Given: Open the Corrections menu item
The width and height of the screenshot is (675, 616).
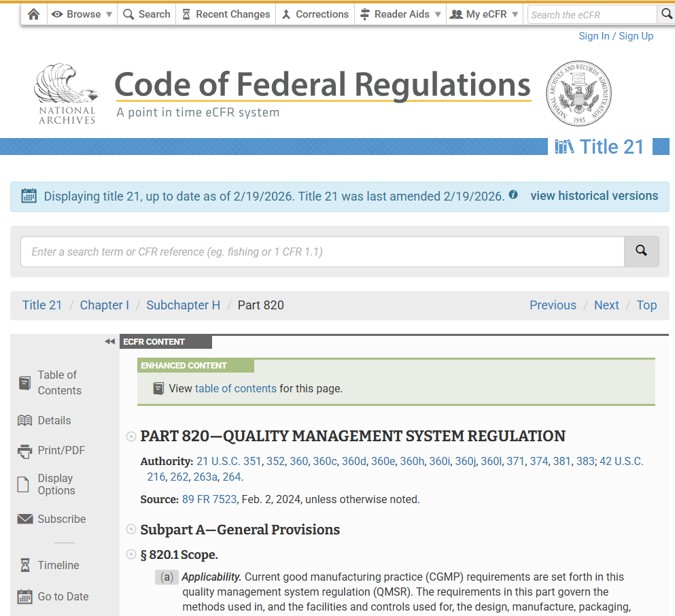Looking at the screenshot, I should click(315, 14).
